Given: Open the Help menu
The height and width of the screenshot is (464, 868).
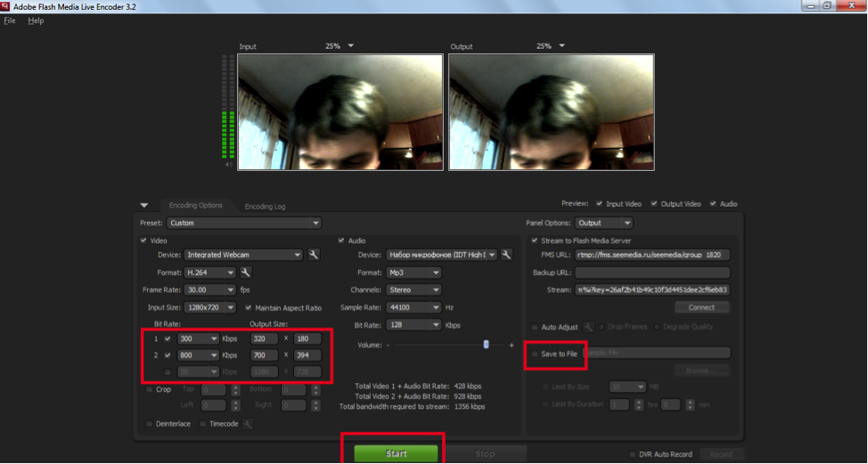Looking at the screenshot, I should (x=36, y=20).
